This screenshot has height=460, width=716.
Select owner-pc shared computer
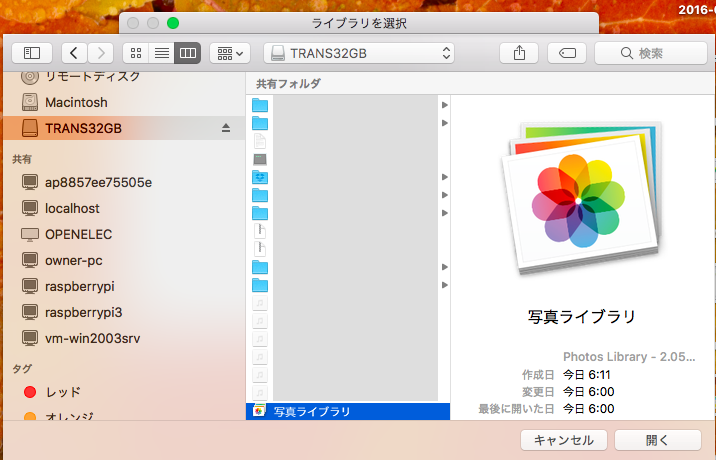(124, 260)
